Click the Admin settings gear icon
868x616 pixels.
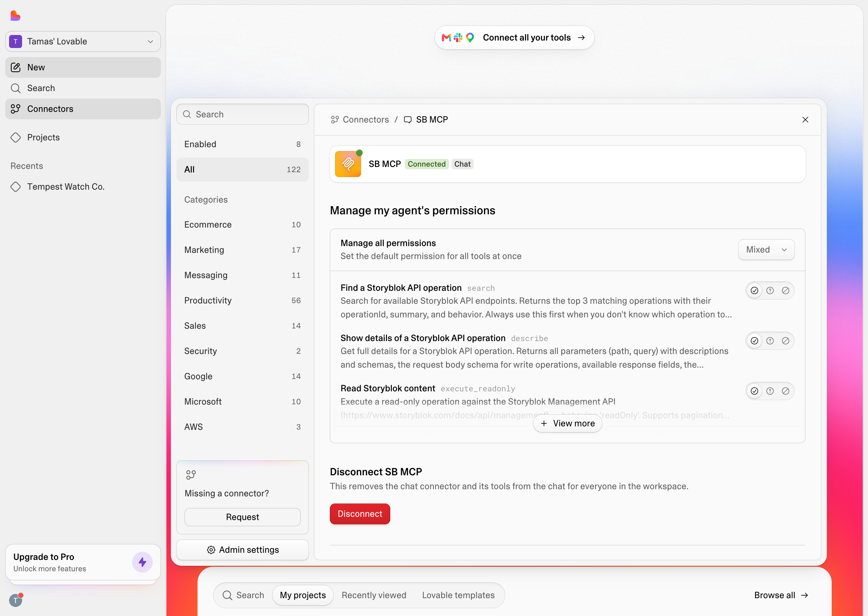[211, 550]
